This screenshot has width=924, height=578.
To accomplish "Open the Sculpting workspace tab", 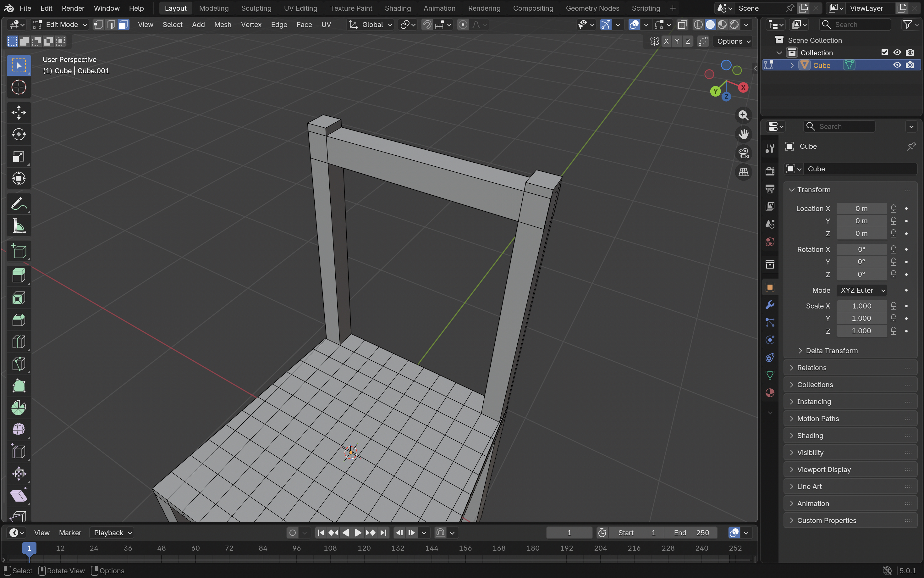I will [x=256, y=8].
